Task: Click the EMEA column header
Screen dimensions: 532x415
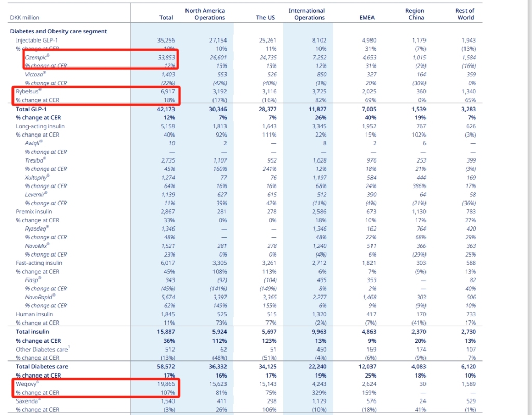Action: (x=366, y=17)
